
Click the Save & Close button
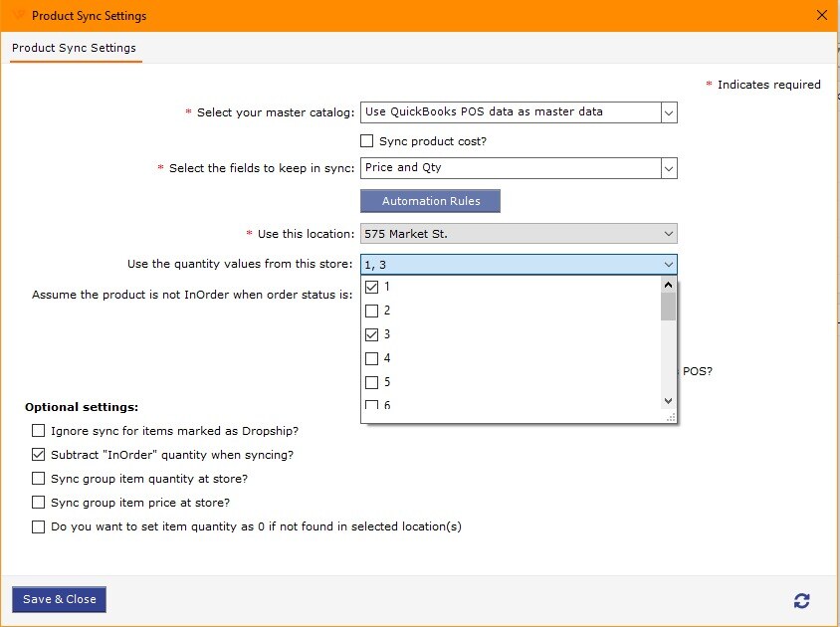pos(59,599)
